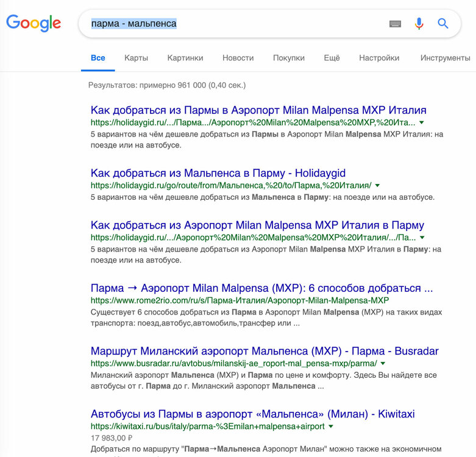Open the Инструменты search tools
Viewport: 476px width, 457px height.
click(446, 58)
